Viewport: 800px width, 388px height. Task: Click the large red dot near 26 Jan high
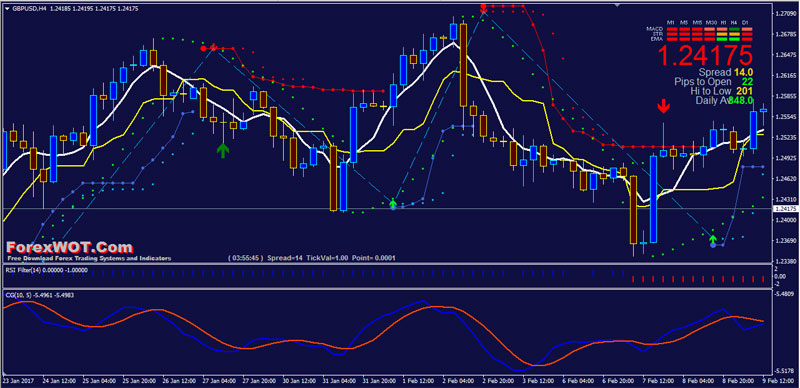[204, 48]
